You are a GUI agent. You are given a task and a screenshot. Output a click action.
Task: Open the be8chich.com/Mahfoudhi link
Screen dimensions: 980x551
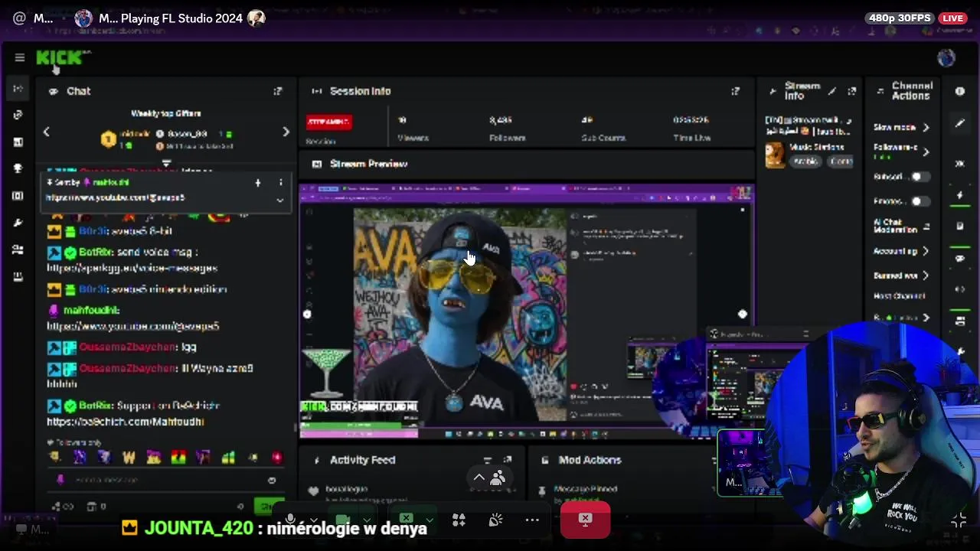point(126,422)
